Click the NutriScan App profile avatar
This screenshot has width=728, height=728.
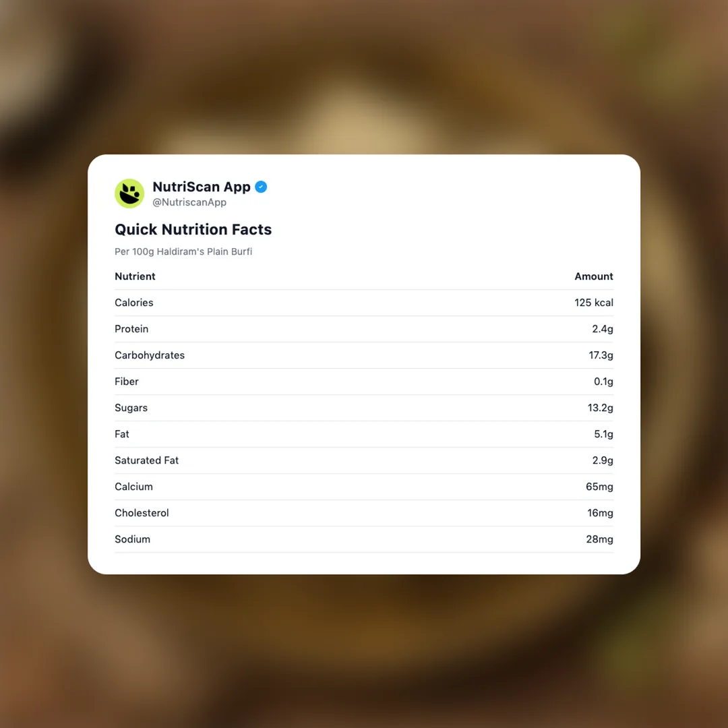pos(129,193)
